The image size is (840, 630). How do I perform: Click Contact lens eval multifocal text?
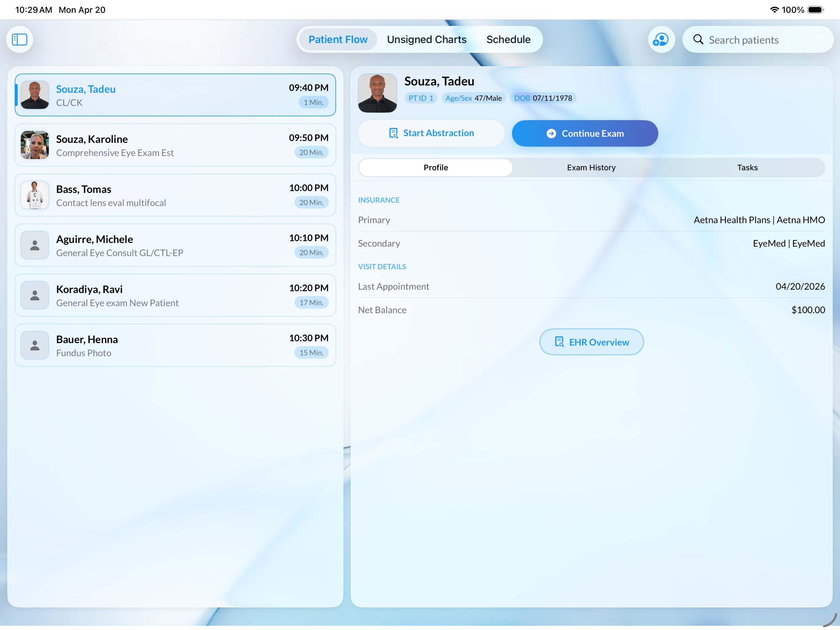coord(111,203)
